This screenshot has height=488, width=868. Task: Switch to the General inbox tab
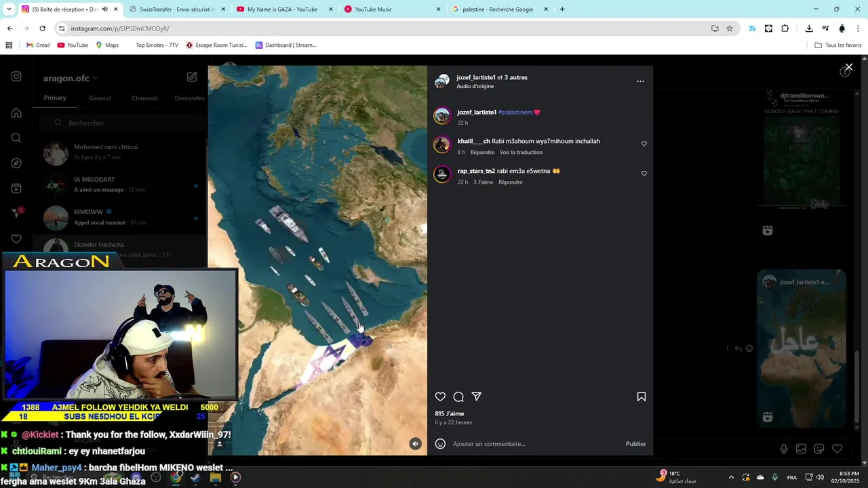(100, 98)
